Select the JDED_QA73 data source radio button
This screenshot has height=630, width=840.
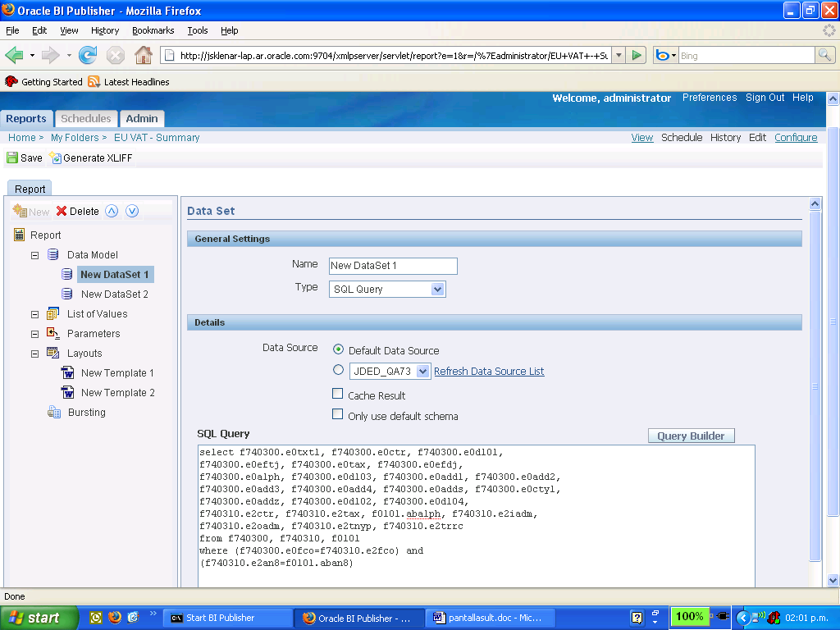[x=338, y=370]
